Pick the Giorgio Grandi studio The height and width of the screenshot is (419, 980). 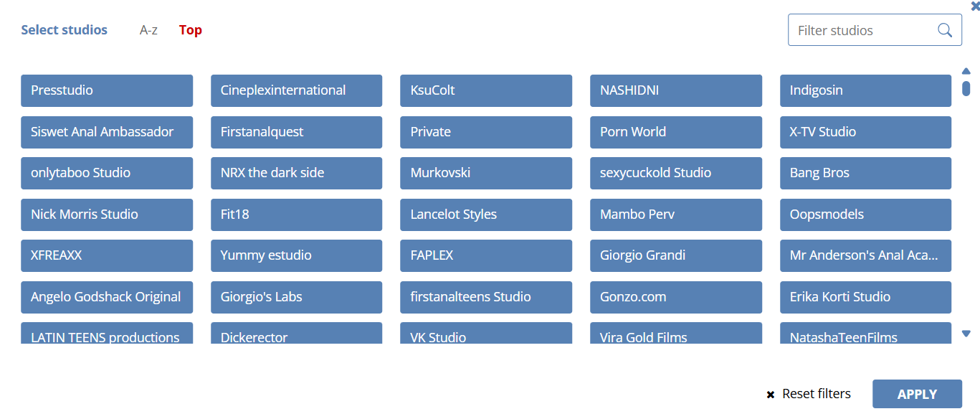click(675, 255)
